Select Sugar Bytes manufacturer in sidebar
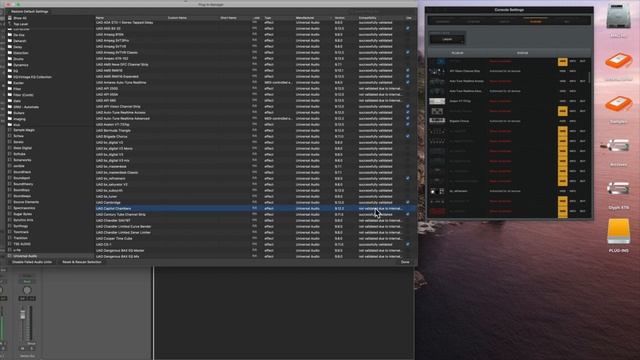Screen dimensions: 640x360 coord(22,214)
